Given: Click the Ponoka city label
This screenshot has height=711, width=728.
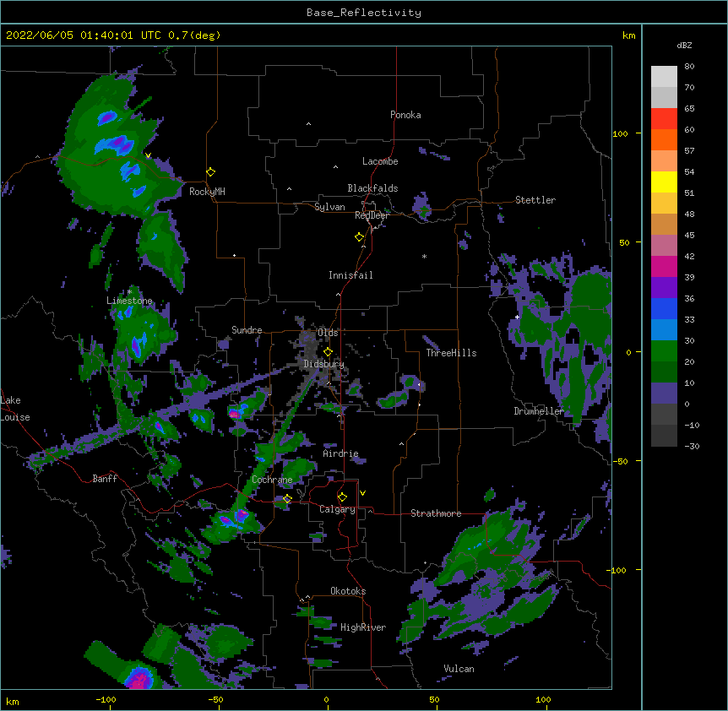Looking at the screenshot, I should [405, 115].
